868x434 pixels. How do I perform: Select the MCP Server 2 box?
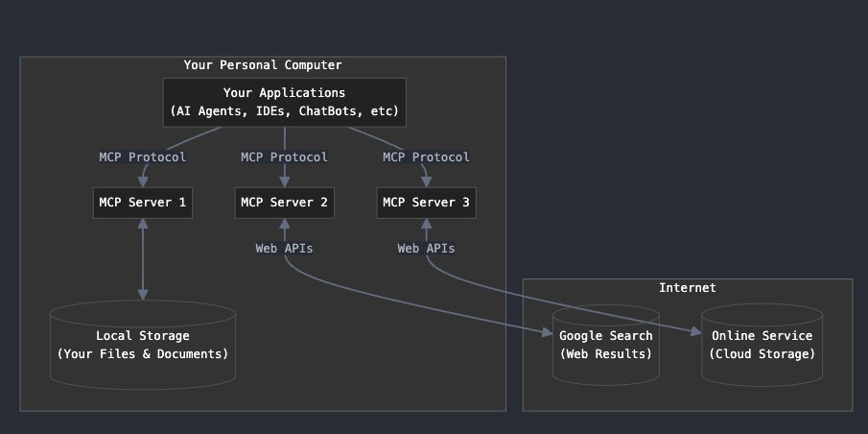(285, 203)
